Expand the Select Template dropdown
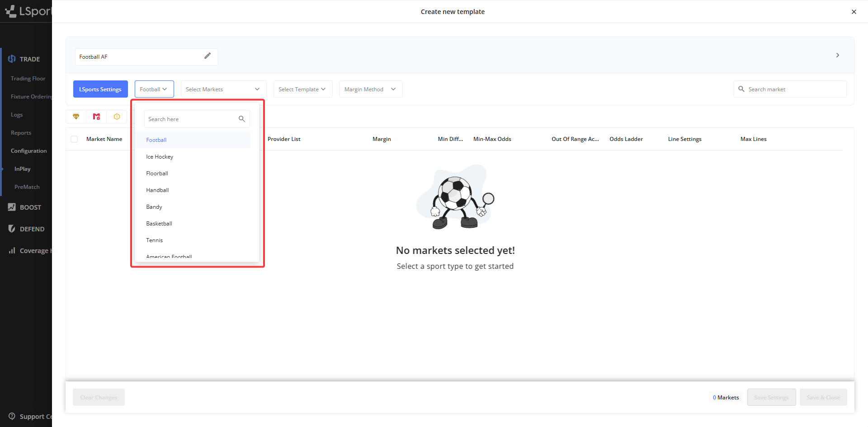The width and height of the screenshot is (868, 427). (x=302, y=89)
